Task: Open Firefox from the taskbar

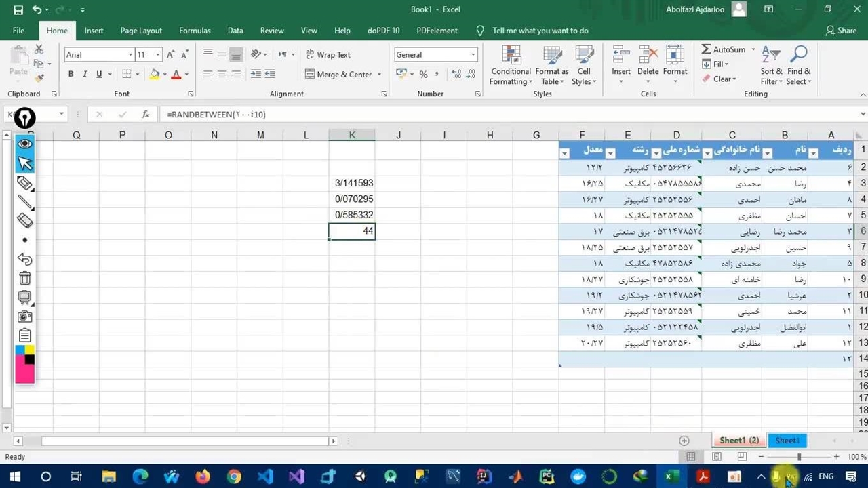Action: click(x=203, y=476)
